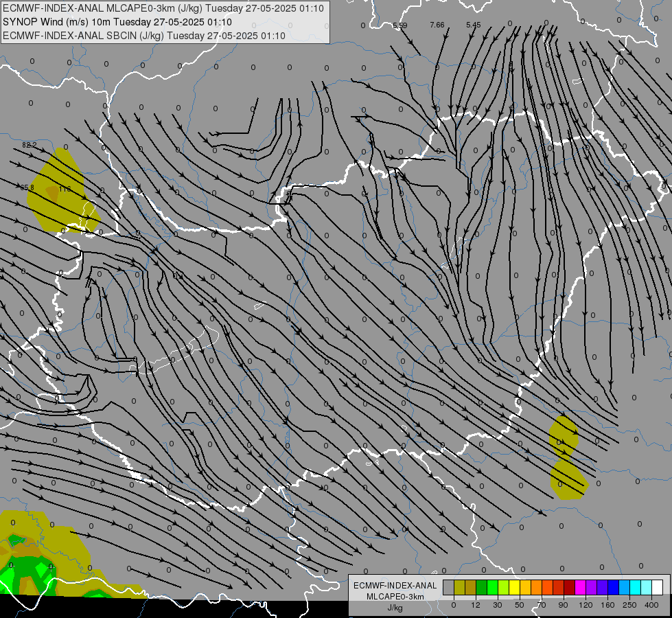Click legend value 400

coord(651,605)
